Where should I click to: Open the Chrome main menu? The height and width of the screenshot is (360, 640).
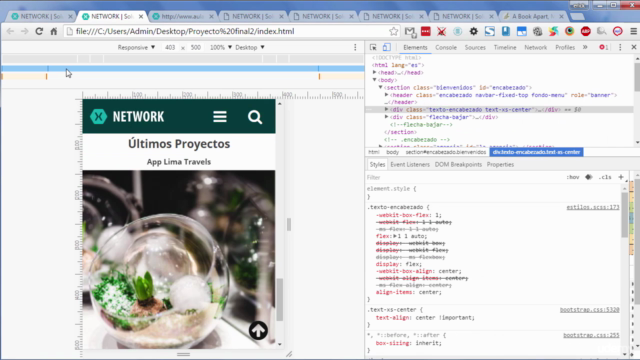click(x=633, y=31)
